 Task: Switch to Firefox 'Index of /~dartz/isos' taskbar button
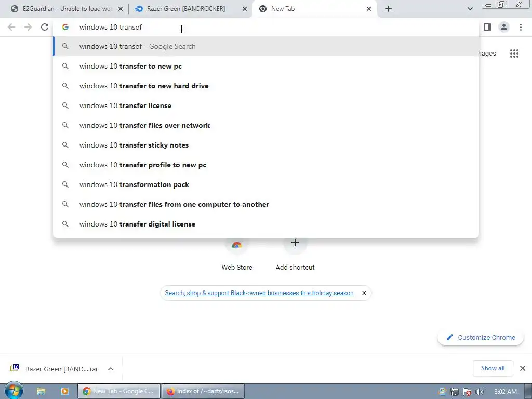(203, 391)
